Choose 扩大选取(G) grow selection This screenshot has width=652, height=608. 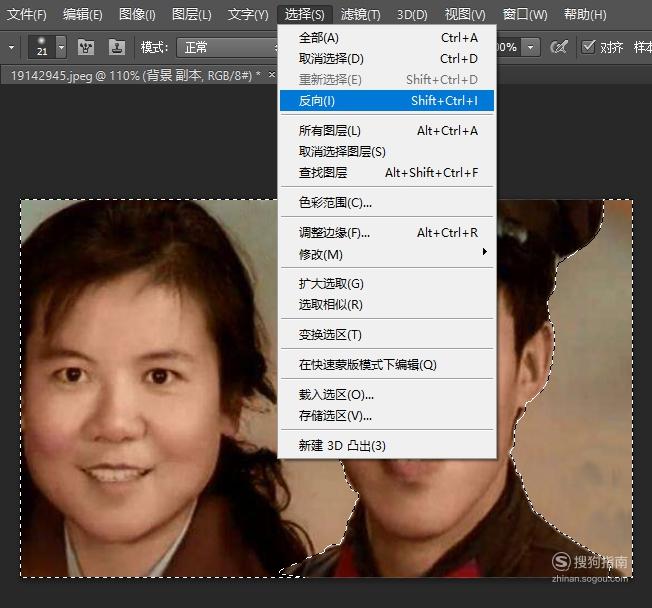(387, 284)
